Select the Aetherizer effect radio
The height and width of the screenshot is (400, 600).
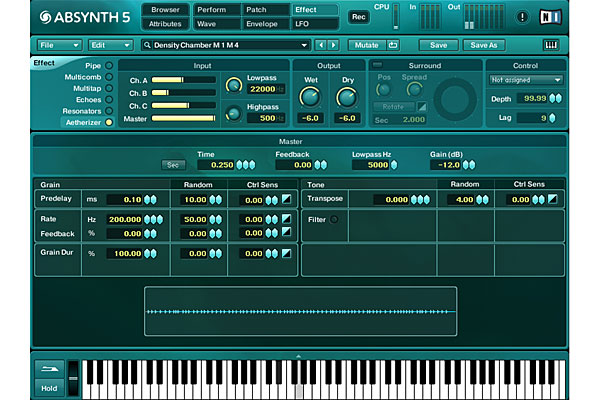tap(109, 122)
